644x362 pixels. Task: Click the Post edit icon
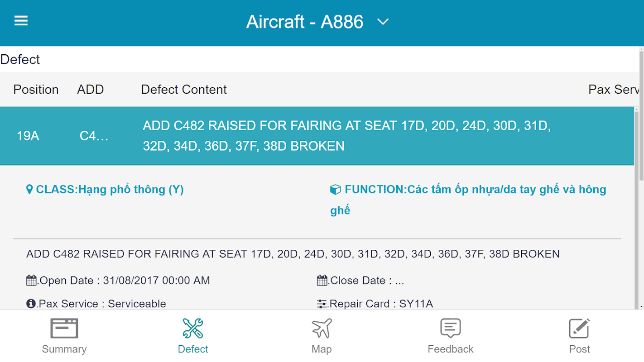(579, 329)
